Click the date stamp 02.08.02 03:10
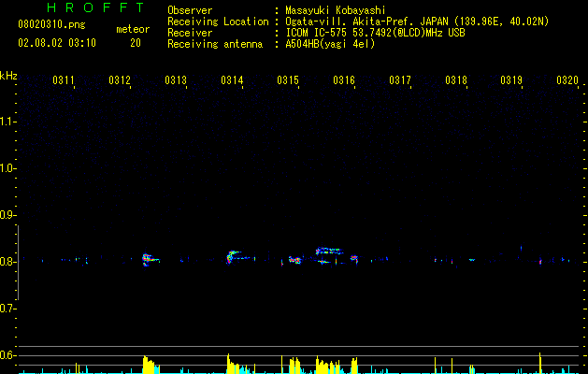 [x=57, y=43]
